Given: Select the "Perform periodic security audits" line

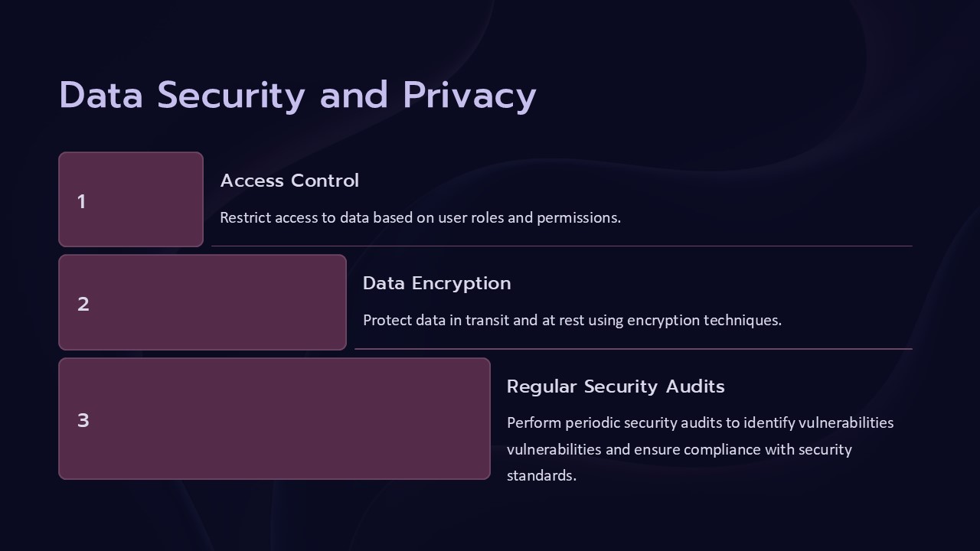Looking at the screenshot, I should [x=700, y=422].
